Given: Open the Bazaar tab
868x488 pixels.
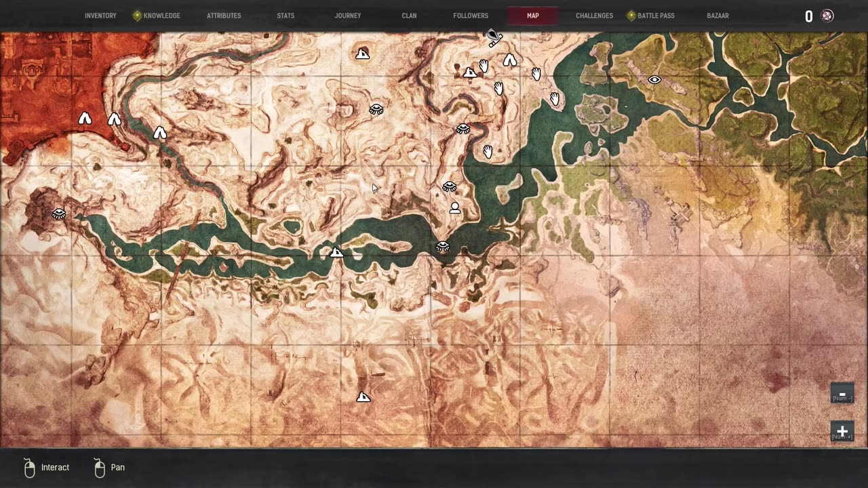Looking at the screenshot, I should tap(717, 16).
